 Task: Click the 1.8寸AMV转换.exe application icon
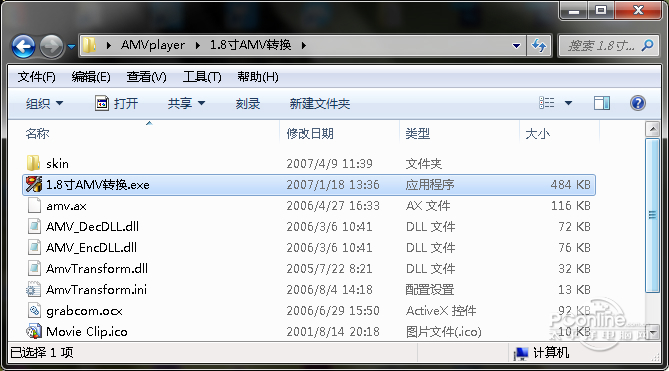[x=34, y=184]
